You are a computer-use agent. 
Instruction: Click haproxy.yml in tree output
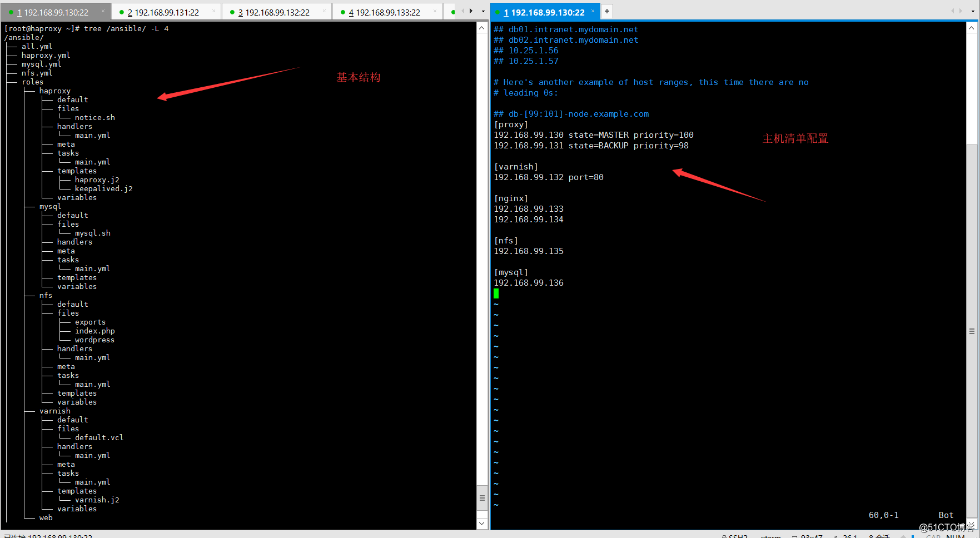46,55
